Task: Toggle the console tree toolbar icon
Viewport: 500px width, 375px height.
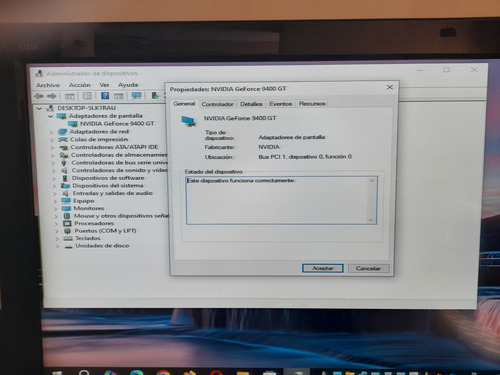Action: 69,96
